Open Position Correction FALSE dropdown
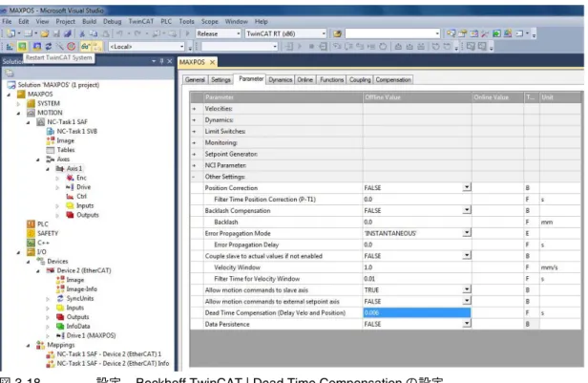 tap(467, 187)
